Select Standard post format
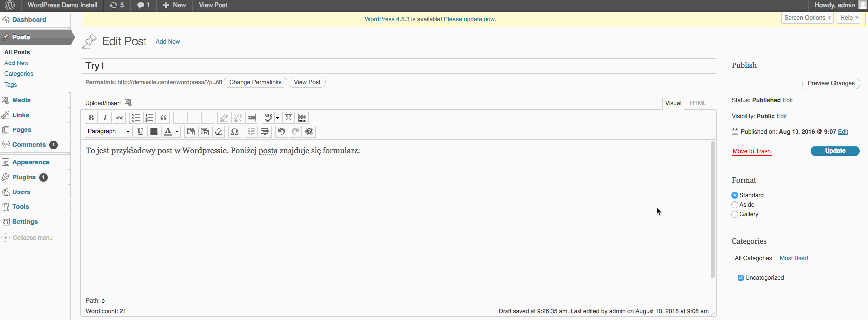The height and width of the screenshot is (320, 868). click(735, 195)
